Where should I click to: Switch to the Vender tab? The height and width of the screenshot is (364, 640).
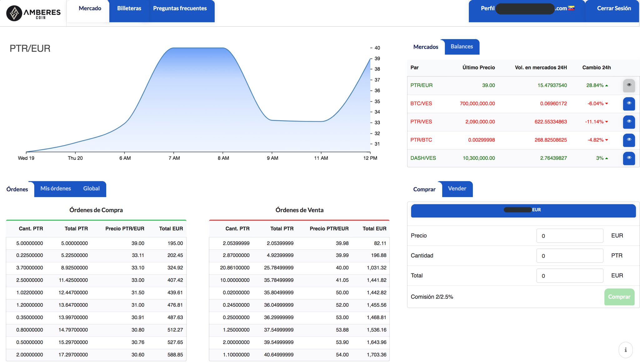tap(457, 189)
